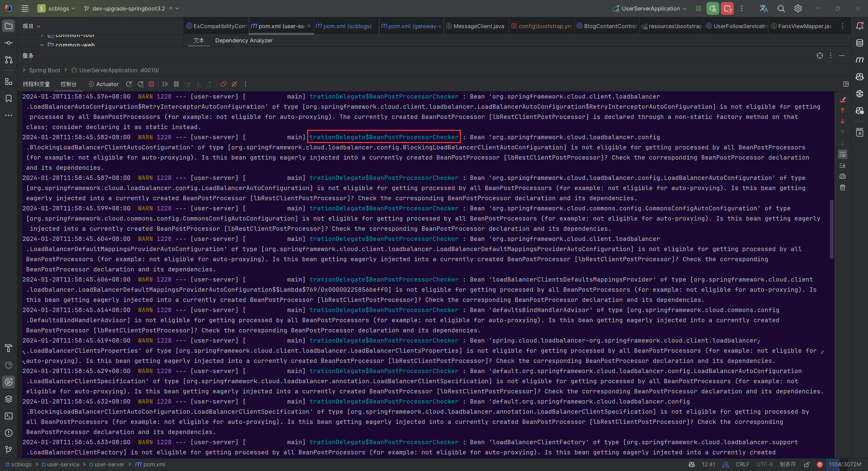Click memory indicator 1104/3072M
This screenshot has width=868, height=471.
tap(845, 464)
